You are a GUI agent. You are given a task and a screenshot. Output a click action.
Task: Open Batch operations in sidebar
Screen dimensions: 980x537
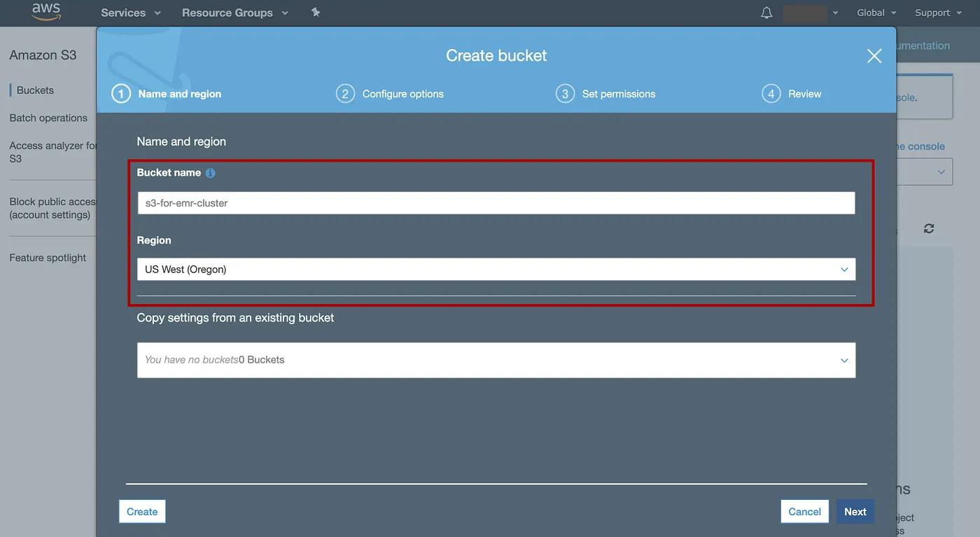(x=48, y=118)
